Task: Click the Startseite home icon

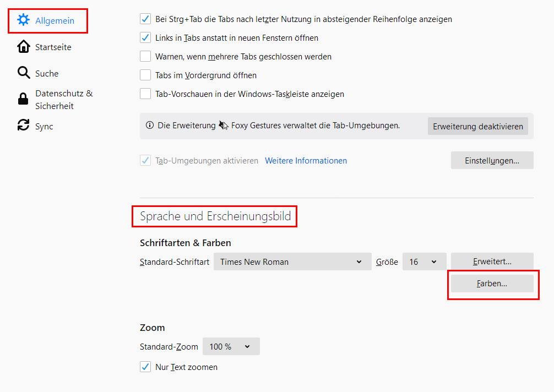Action: point(23,47)
